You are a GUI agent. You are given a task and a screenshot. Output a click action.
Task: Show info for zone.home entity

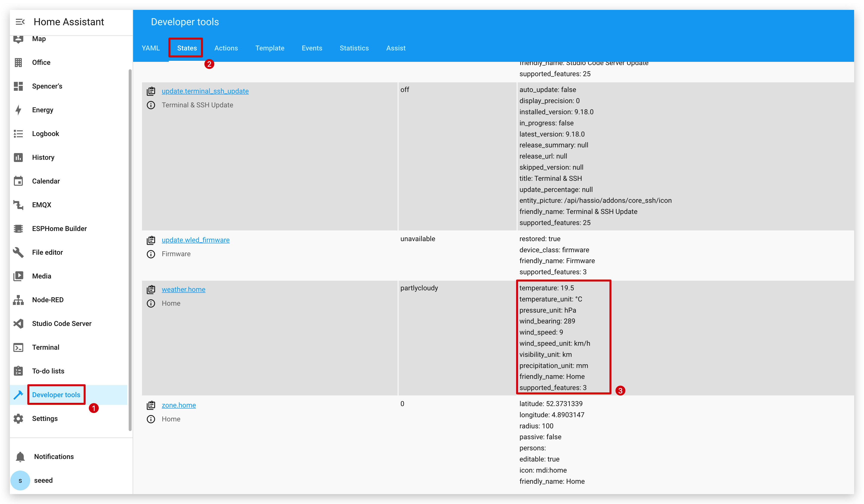click(151, 419)
